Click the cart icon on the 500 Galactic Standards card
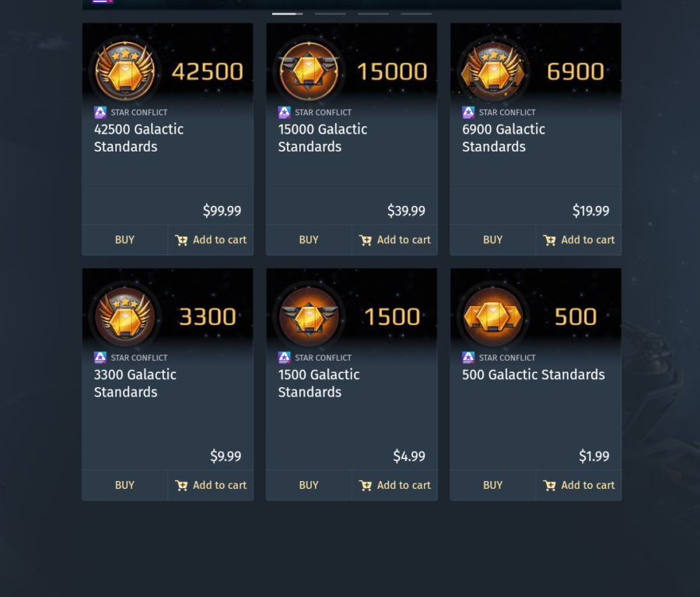The width and height of the screenshot is (700, 597). [x=549, y=484]
